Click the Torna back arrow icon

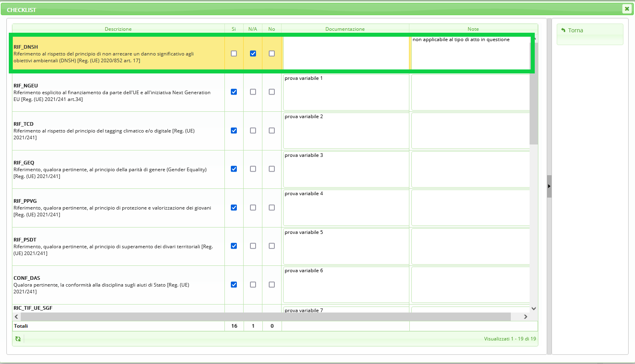pos(563,30)
